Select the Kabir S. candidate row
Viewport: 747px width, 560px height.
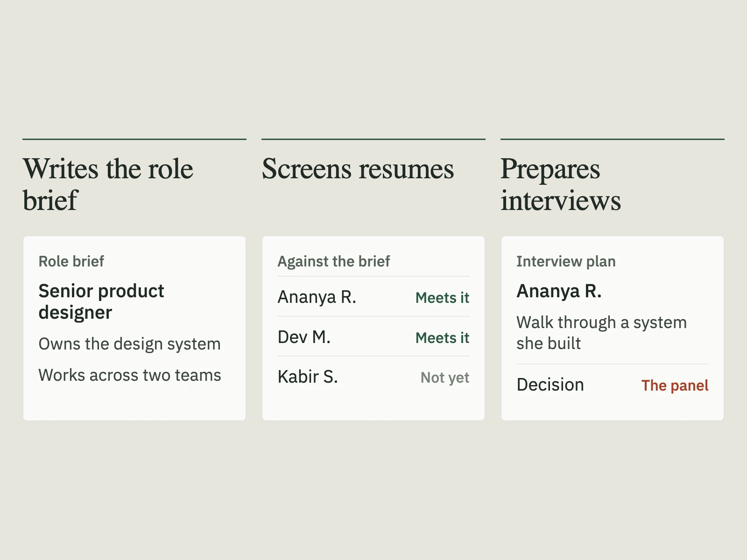pyautogui.click(x=373, y=377)
